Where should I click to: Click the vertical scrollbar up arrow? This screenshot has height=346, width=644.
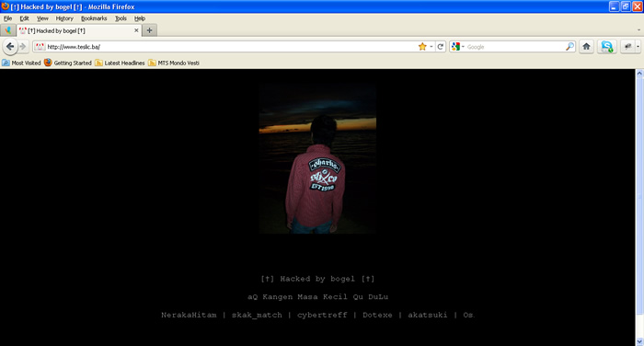pos(639,73)
